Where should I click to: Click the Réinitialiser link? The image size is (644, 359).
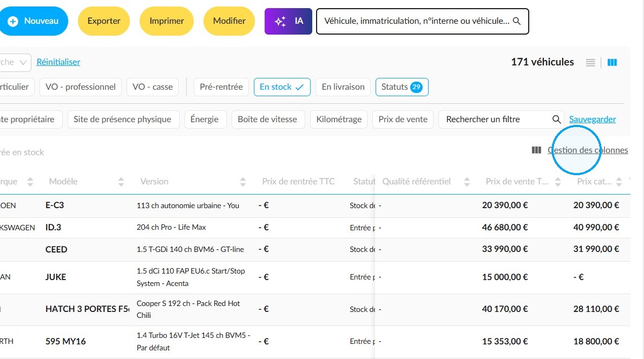[x=58, y=62]
